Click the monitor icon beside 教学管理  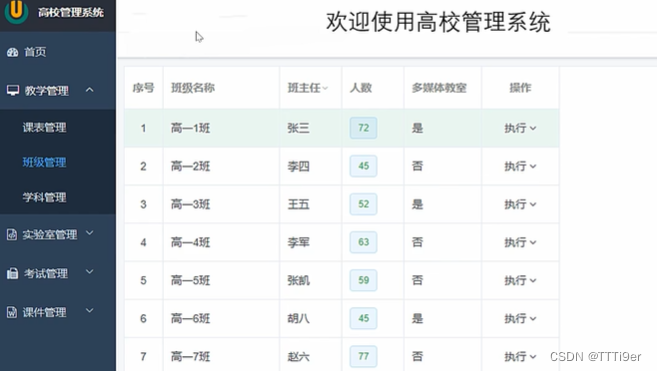(13, 90)
